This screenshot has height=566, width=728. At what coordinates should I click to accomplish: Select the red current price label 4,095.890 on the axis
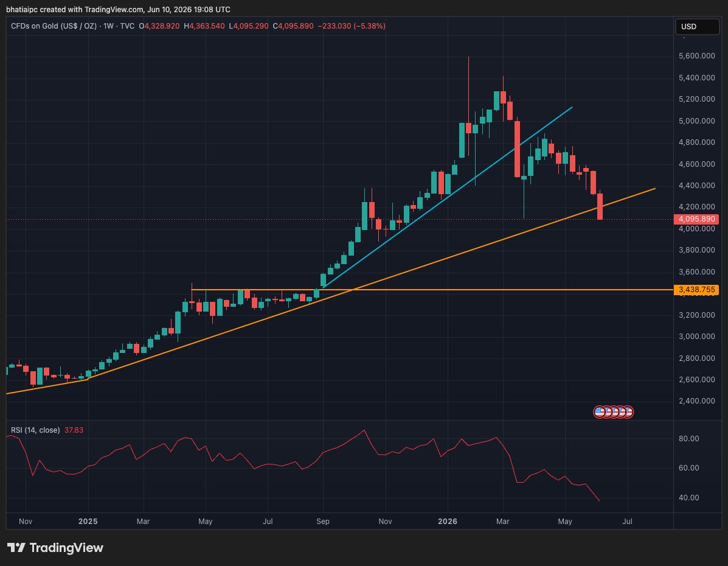pyautogui.click(x=696, y=219)
